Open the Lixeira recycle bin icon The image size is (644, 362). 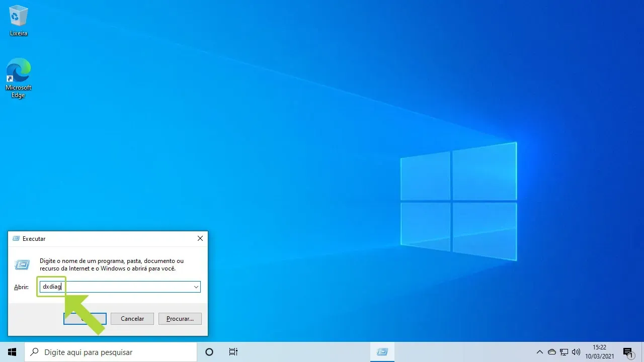click(x=19, y=20)
